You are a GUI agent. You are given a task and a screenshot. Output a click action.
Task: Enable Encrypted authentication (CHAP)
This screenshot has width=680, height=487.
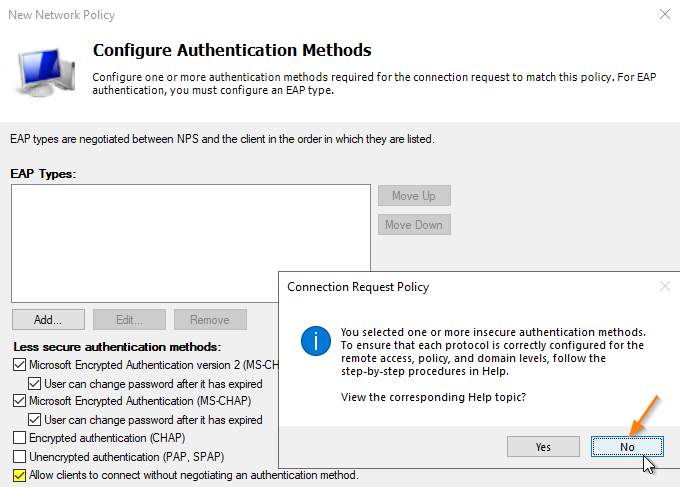coord(20,438)
